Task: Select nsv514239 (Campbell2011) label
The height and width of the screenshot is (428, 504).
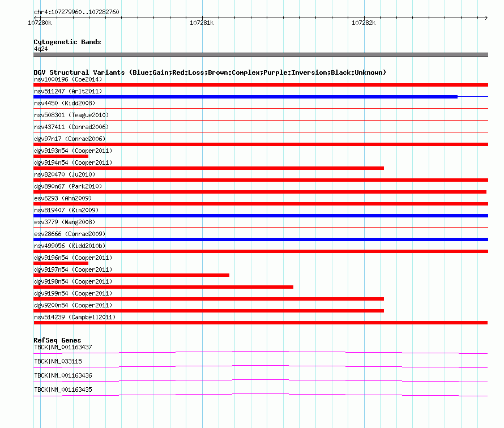Action: (75, 317)
